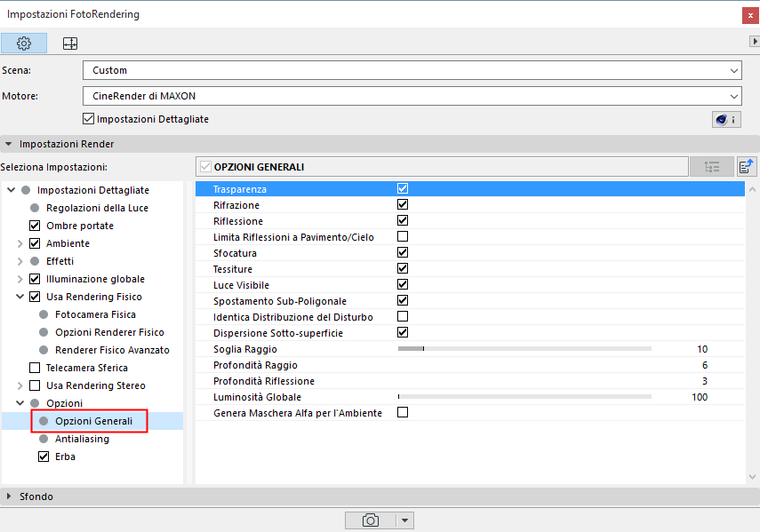This screenshot has height=532, width=760.
Task: Uncheck Rifrazione option
Action: (x=403, y=204)
